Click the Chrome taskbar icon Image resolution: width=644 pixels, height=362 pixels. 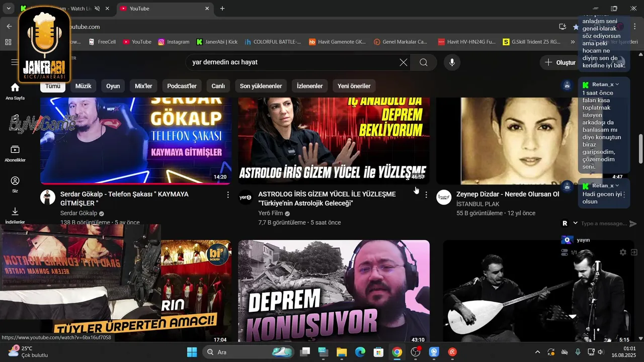click(397, 352)
